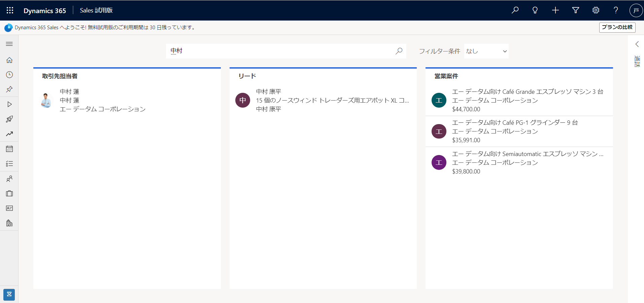Image resolution: width=644 pixels, height=303 pixels.
Task: Open the app launcher waffle icon
Action: [x=10, y=10]
